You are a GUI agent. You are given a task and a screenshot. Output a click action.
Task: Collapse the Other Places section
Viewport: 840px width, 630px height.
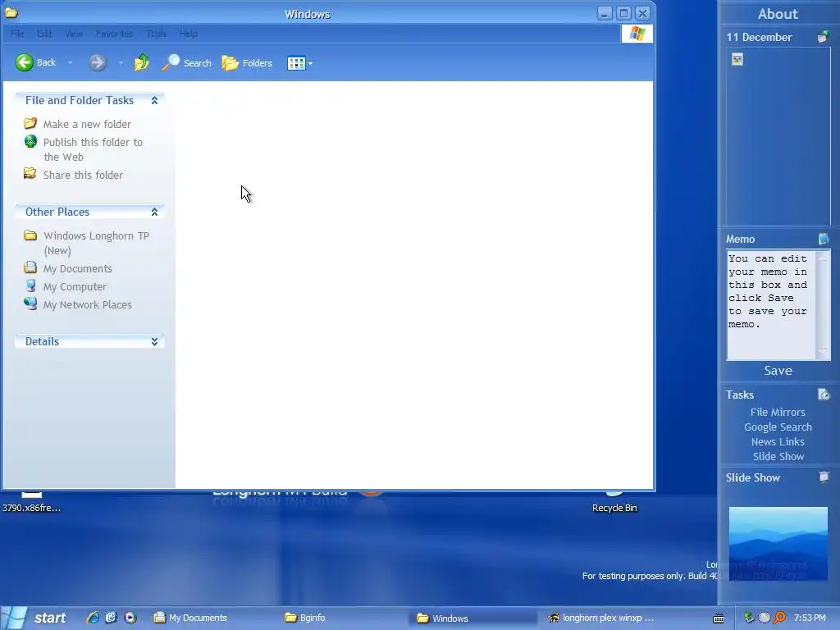(154, 212)
